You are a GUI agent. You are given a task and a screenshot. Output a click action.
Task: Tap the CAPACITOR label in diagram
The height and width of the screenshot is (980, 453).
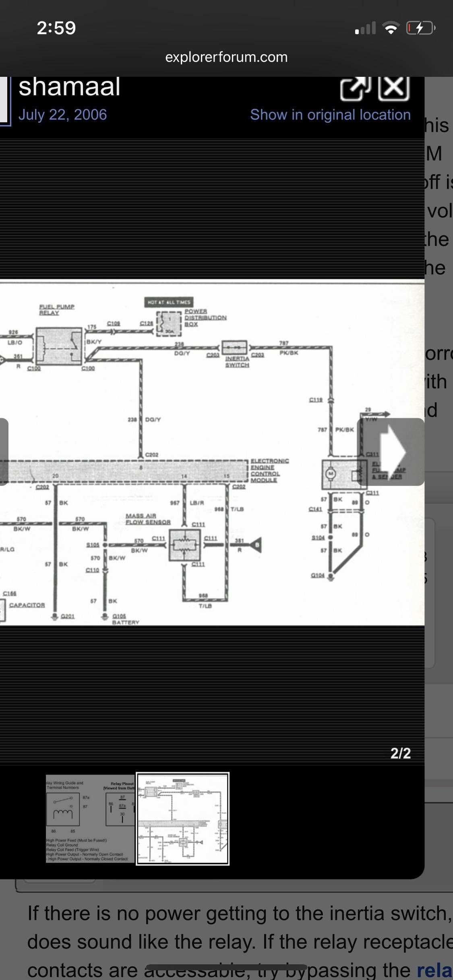[27, 605]
